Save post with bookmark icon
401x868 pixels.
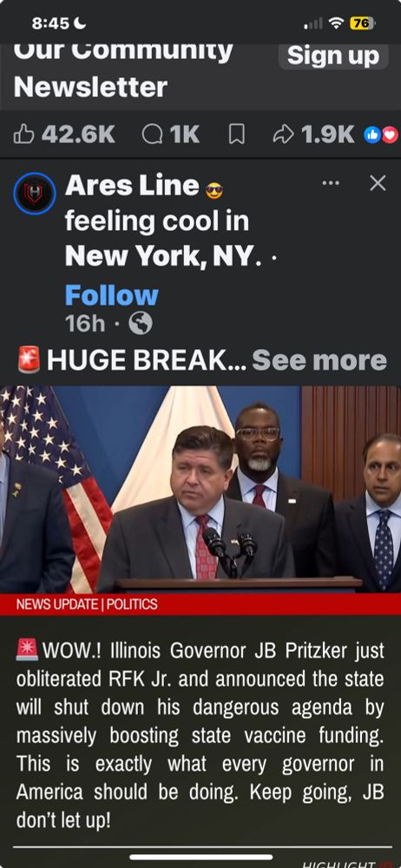coord(236,134)
